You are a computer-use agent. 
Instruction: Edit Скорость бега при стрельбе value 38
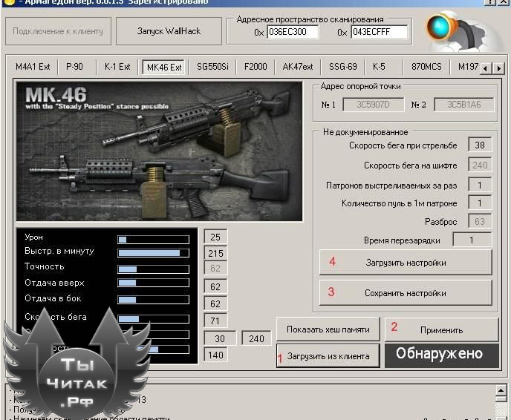click(480, 145)
